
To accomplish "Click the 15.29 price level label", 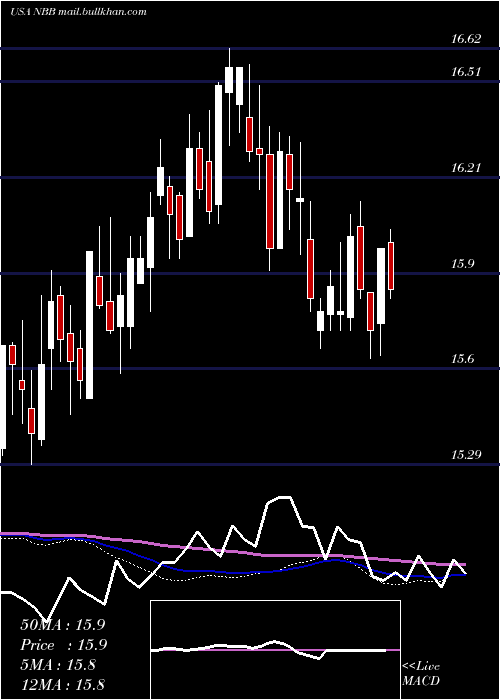I will [466, 455].
